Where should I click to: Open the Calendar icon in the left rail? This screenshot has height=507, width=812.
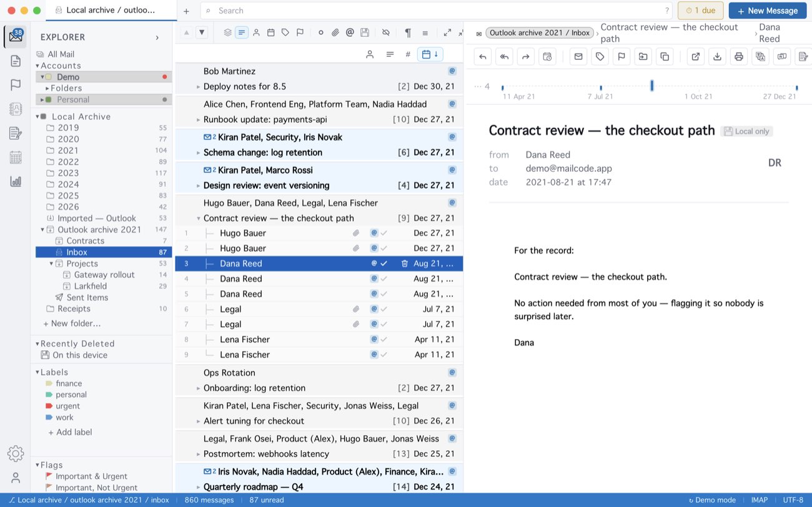(x=16, y=157)
